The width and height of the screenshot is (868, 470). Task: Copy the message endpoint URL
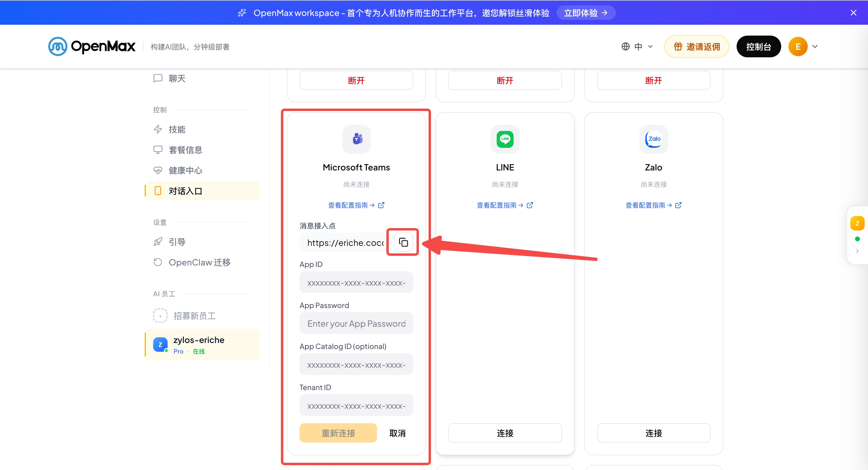click(403, 242)
